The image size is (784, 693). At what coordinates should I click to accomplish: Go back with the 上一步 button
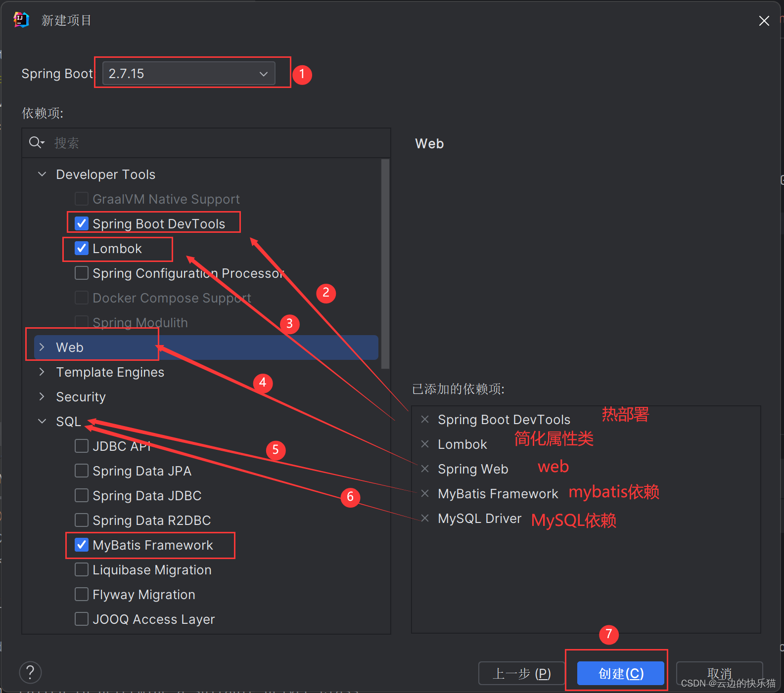[521, 673]
